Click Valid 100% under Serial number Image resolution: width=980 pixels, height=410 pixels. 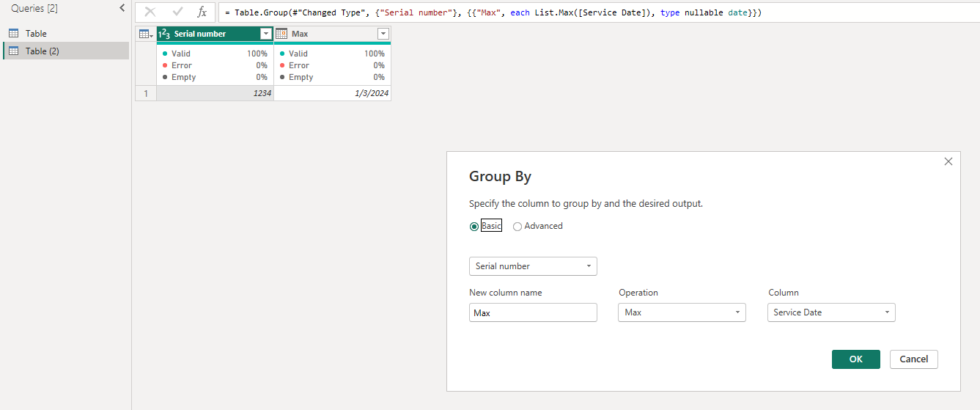point(215,54)
